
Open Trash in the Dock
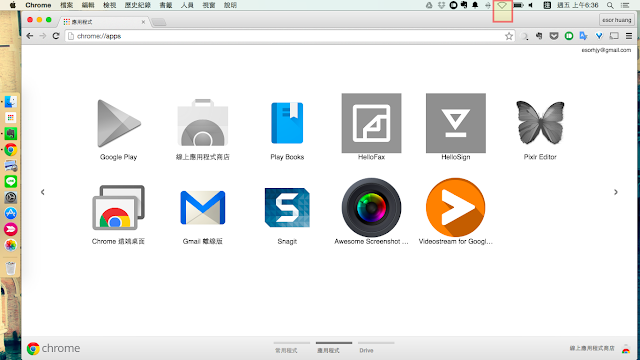[x=11, y=268]
